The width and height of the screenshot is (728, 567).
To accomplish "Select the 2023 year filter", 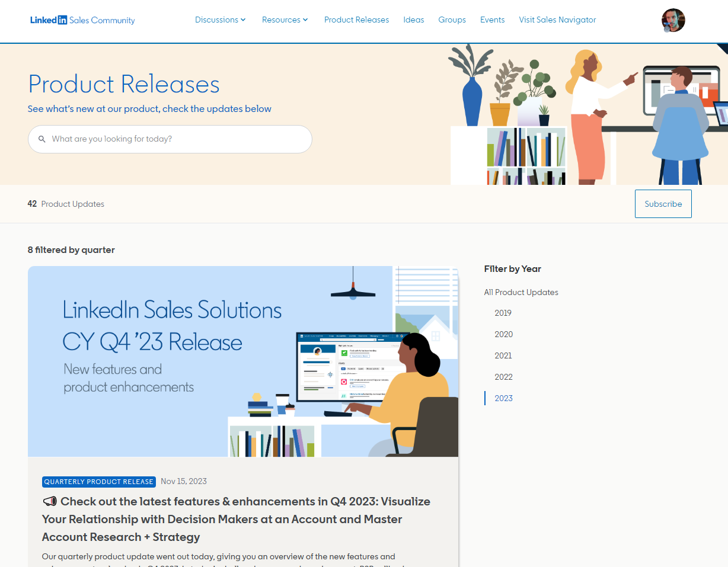I will click(x=503, y=398).
